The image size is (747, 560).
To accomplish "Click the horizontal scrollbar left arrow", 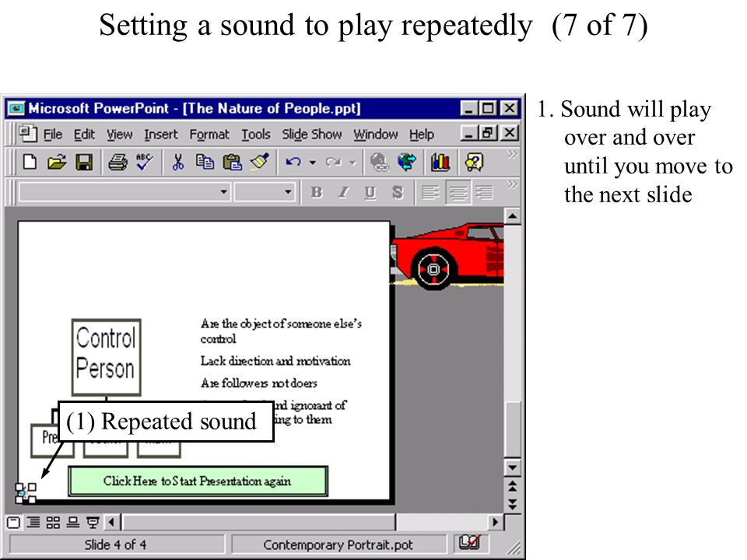I will pyautogui.click(x=111, y=523).
